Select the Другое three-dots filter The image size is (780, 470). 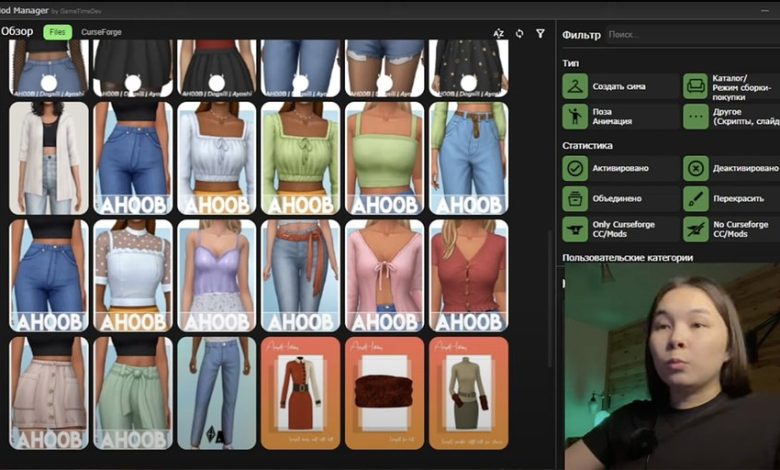(x=696, y=116)
